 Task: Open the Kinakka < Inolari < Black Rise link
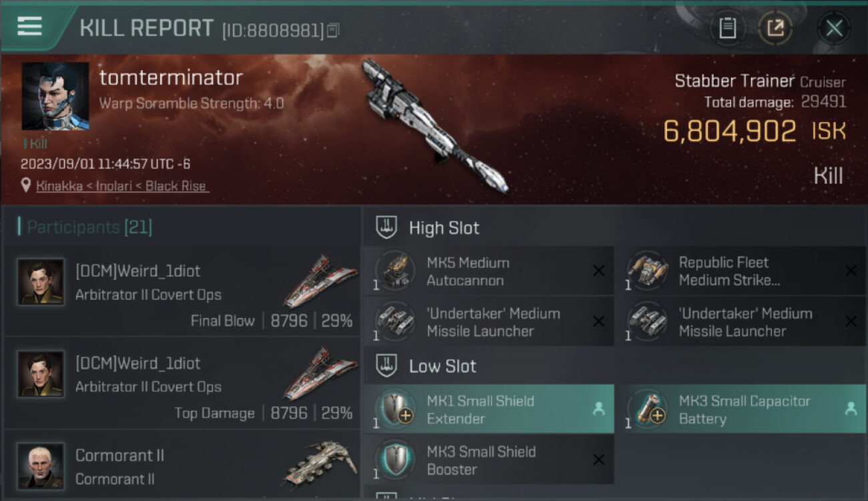click(x=121, y=186)
